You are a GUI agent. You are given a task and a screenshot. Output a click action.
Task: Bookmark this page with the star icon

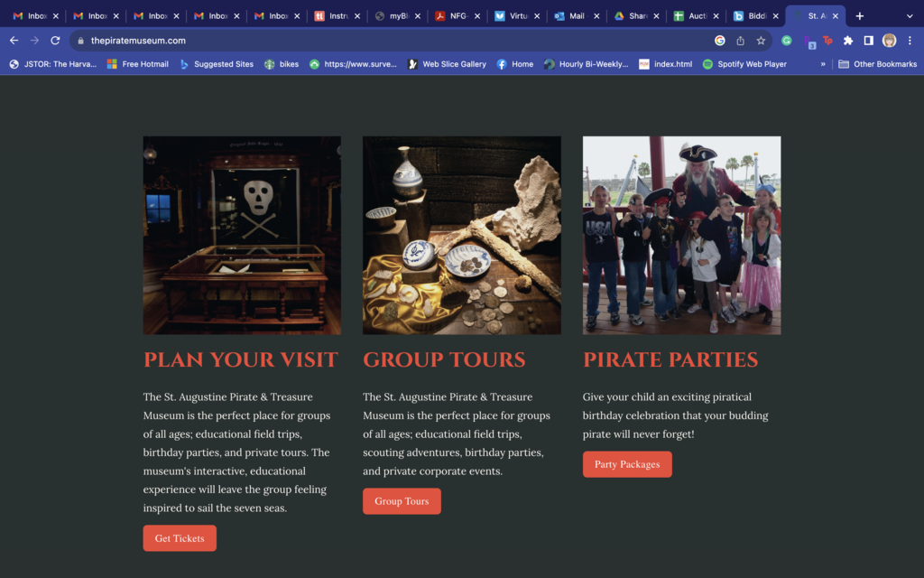[761, 41]
